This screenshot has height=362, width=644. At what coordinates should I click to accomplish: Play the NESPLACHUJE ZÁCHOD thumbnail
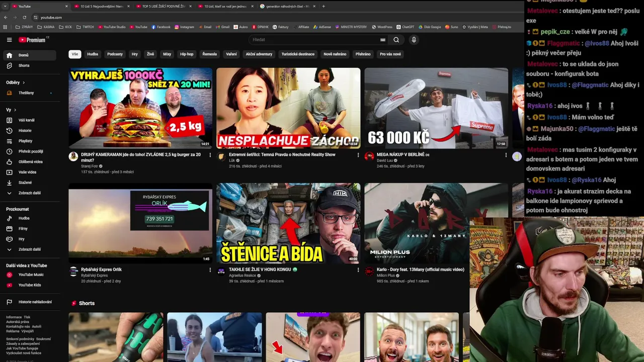click(288, 108)
